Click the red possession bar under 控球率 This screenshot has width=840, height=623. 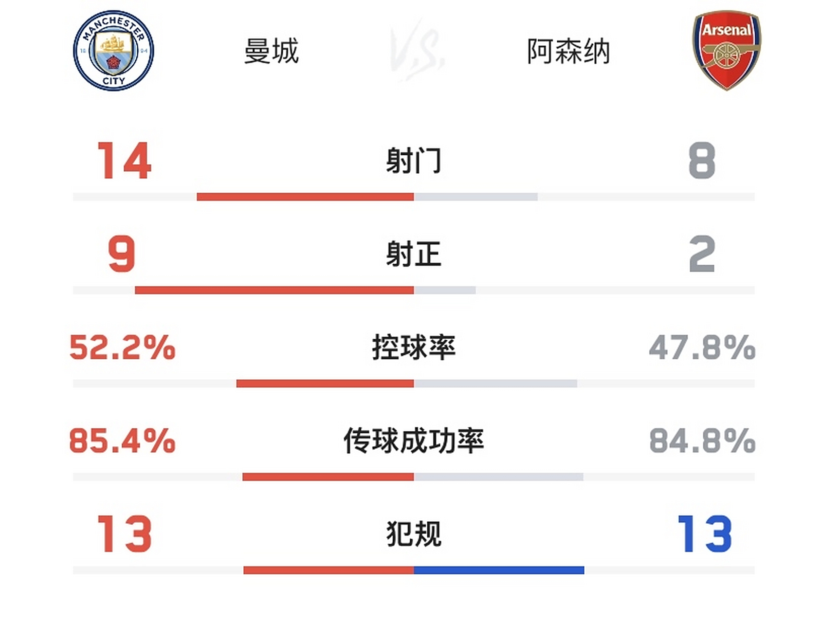pos(325,384)
